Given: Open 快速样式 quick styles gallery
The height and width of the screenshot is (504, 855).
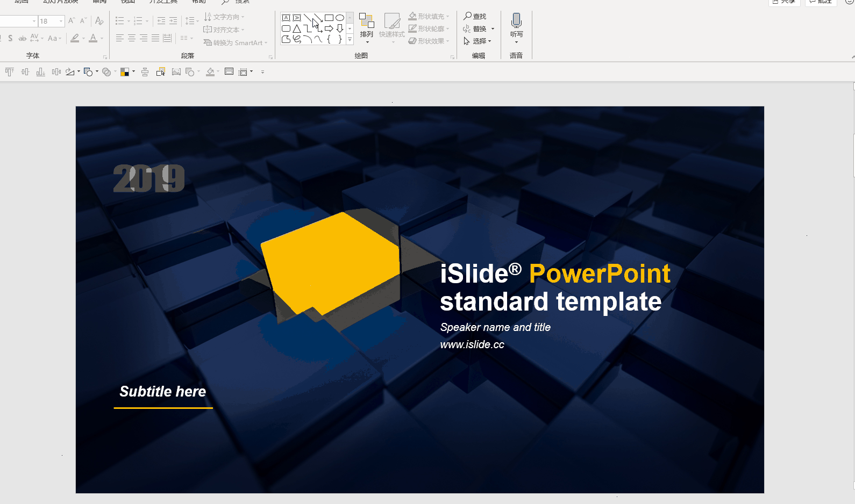Looking at the screenshot, I should [392, 28].
